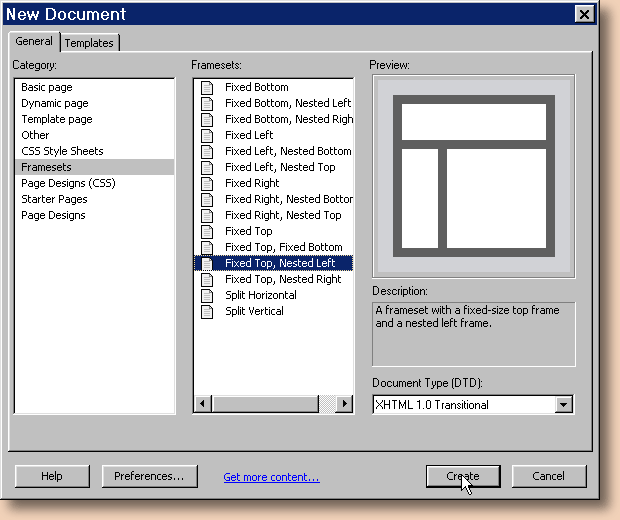Open the Document Type (DTD) dropdown
Viewport: 620px width, 520px height.
[x=563, y=405]
